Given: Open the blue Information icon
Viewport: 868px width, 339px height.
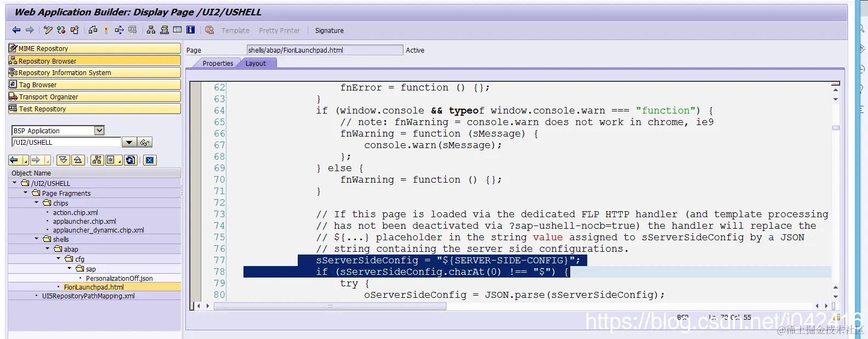Looking at the screenshot, I should 190,30.
